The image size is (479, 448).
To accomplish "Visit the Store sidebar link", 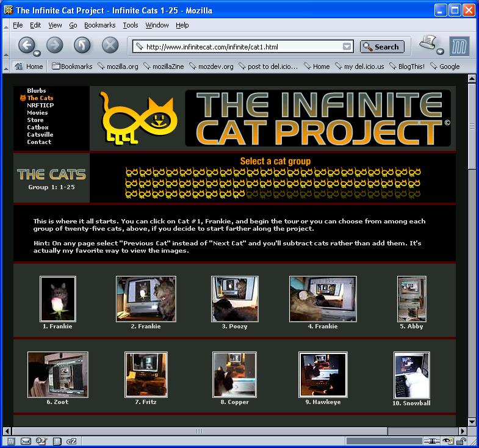I will pos(35,120).
